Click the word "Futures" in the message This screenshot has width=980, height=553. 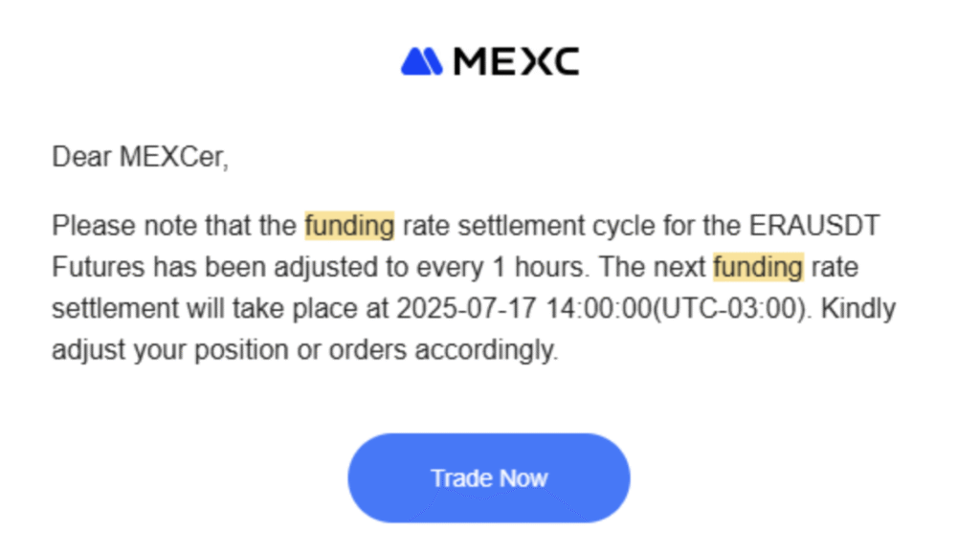pyautogui.click(x=98, y=267)
